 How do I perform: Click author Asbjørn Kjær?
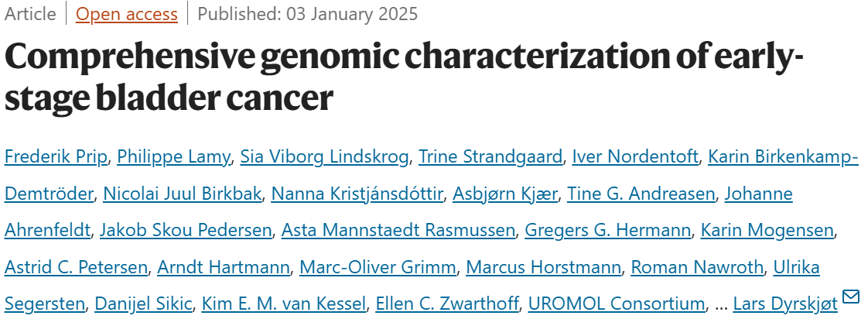point(505,194)
